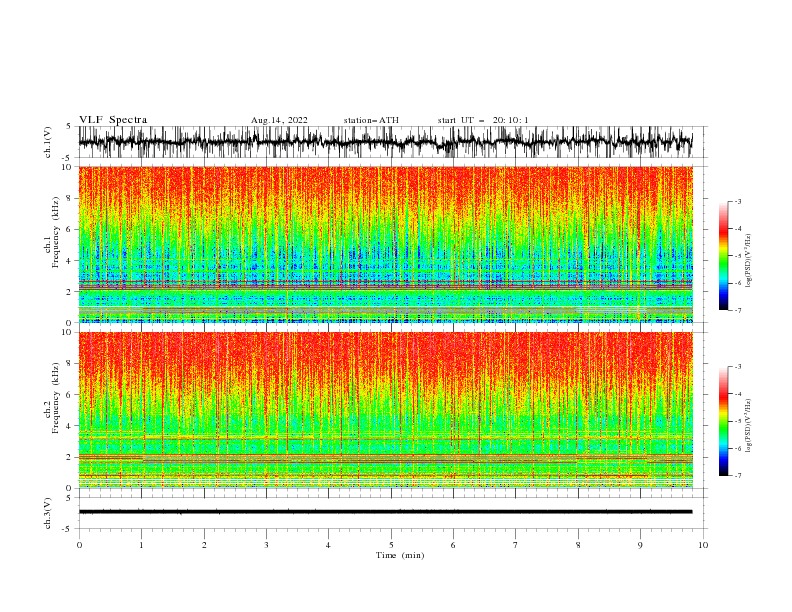Click the "8" tick on ch.1 frequency axis
The width and height of the screenshot is (792, 612).
coord(70,198)
